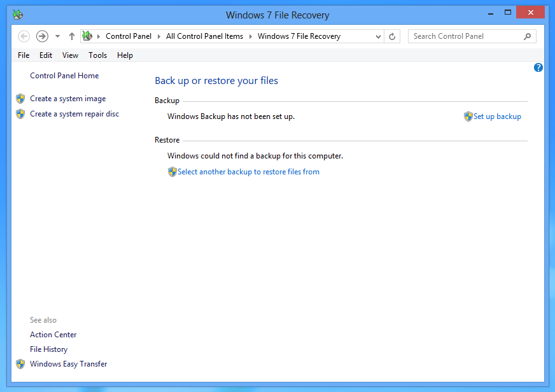The width and height of the screenshot is (555, 392).
Task: Click Windows could not find a backup text
Action: (x=255, y=156)
